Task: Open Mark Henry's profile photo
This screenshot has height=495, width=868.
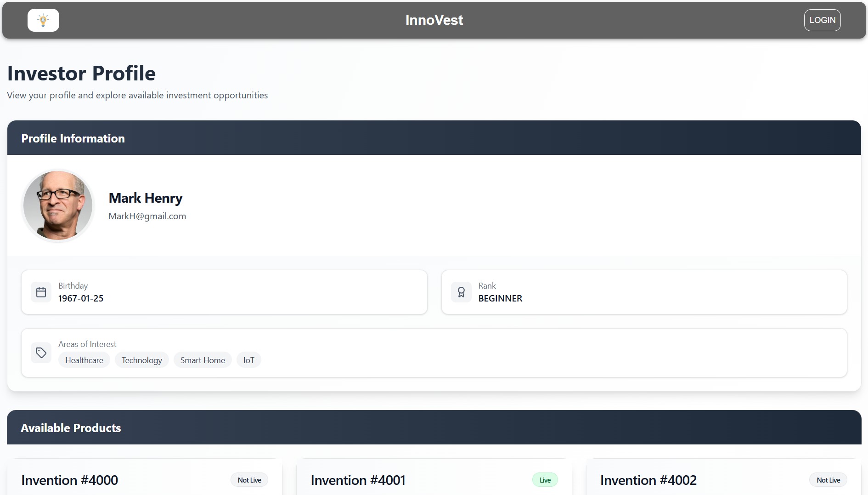Action: (x=58, y=205)
